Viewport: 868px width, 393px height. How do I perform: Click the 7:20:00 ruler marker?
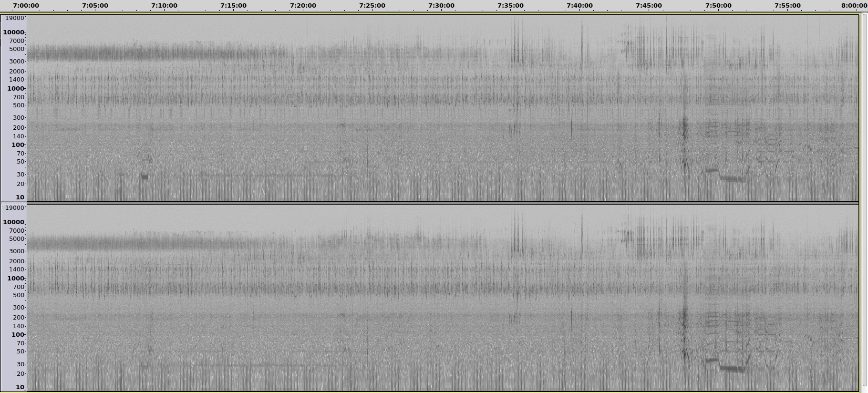[303, 6]
